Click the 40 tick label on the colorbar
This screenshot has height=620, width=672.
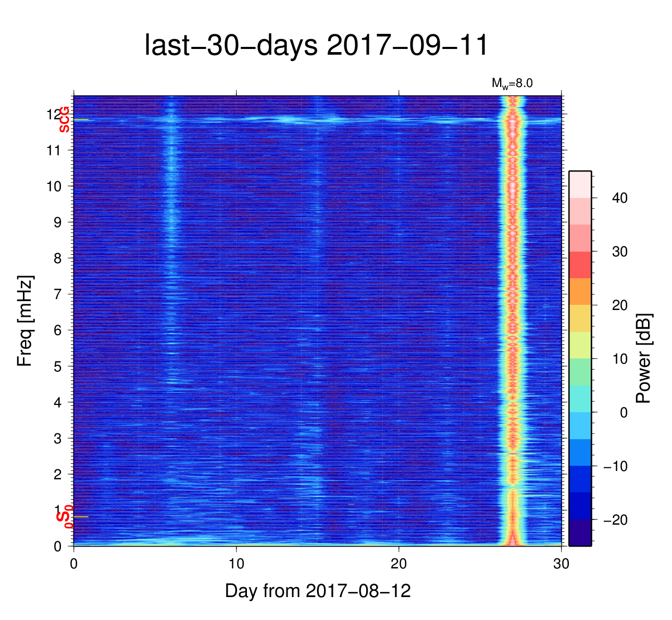tap(620, 198)
